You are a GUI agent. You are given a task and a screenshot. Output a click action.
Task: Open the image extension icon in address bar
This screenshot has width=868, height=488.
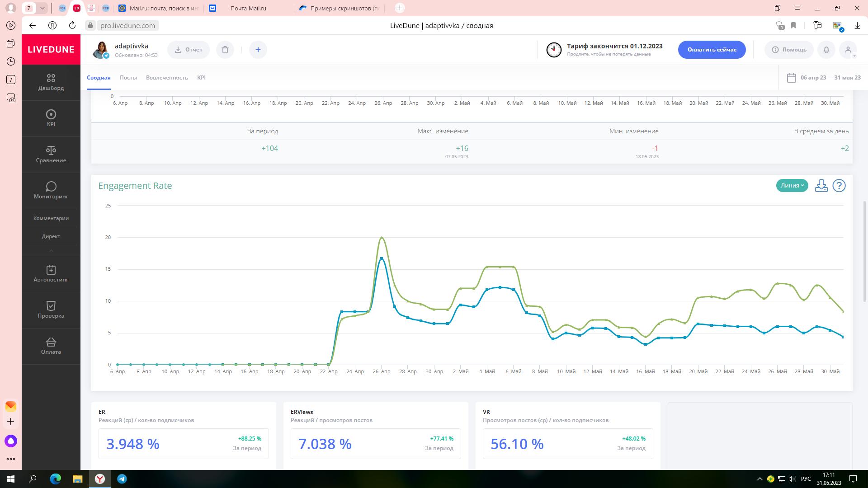click(x=838, y=26)
